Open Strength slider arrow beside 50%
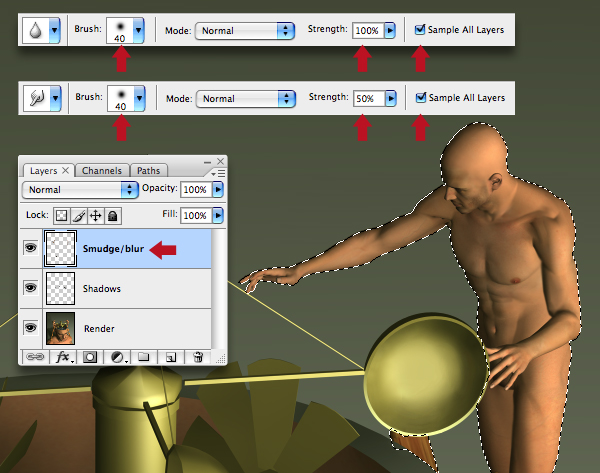600x473 pixels. (391, 98)
